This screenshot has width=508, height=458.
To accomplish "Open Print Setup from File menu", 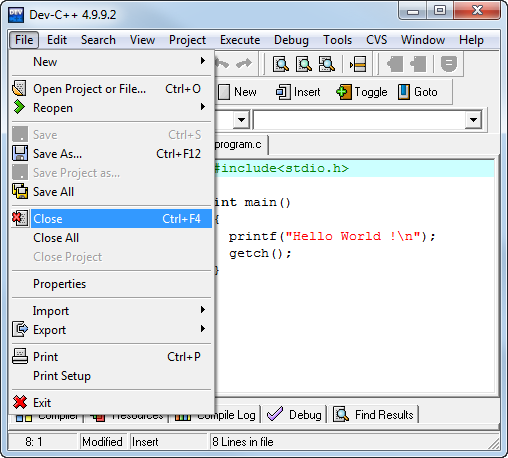I will (x=112, y=376).
